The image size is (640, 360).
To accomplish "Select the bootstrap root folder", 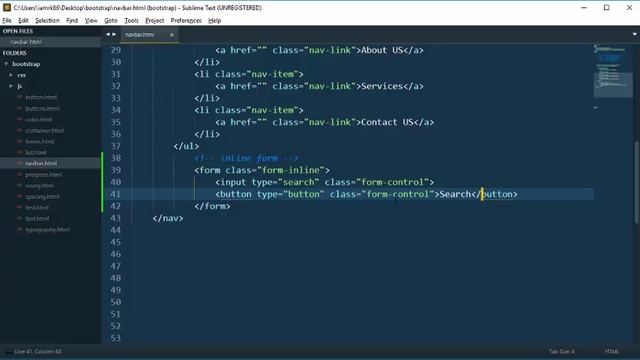I will pyautogui.click(x=26, y=64).
